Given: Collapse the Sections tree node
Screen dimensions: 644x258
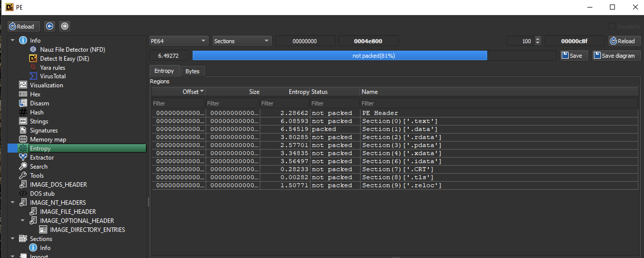Looking at the screenshot, I should (13, 238).
